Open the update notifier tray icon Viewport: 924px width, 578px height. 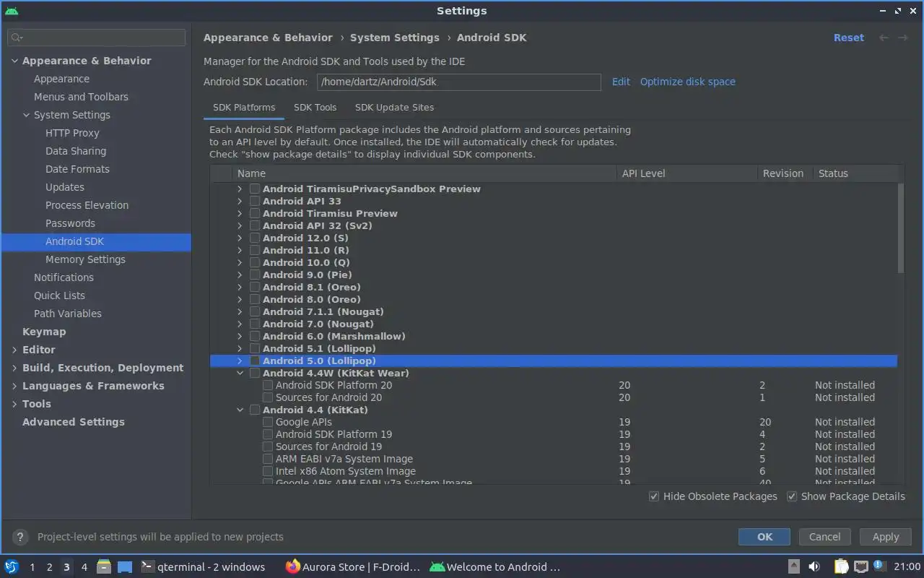(x=879, y=566)
